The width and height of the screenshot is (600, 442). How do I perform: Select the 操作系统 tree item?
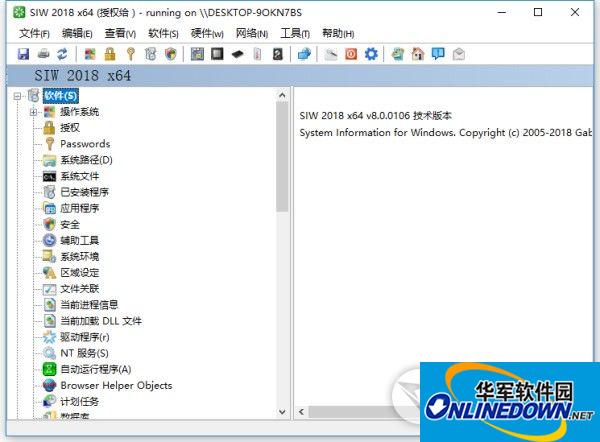point(80,112)
